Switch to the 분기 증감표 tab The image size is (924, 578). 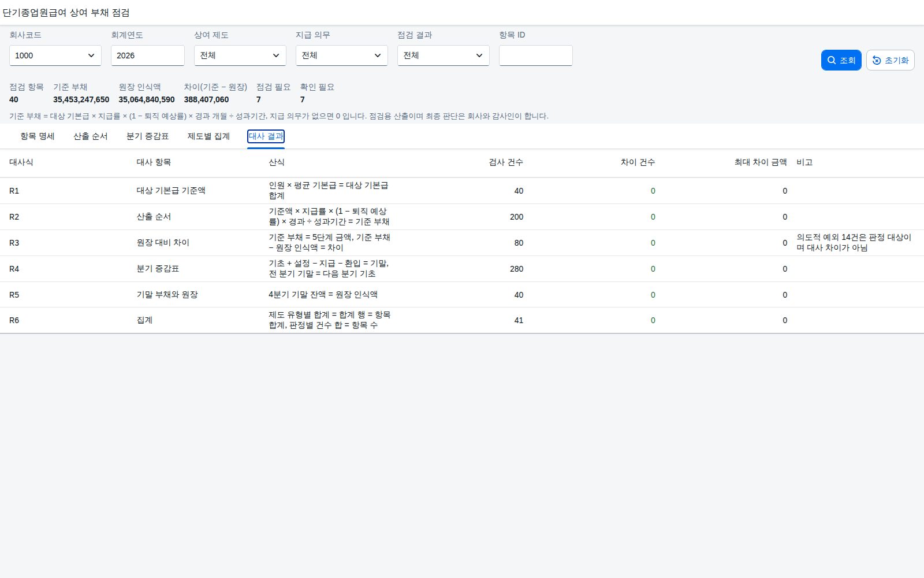[x=148, y=136]
